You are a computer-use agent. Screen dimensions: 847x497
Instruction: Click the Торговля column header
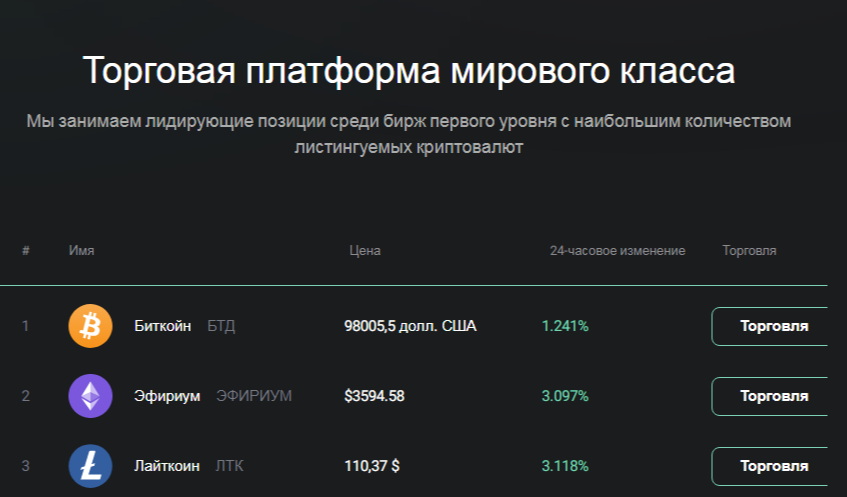point(749,251)
